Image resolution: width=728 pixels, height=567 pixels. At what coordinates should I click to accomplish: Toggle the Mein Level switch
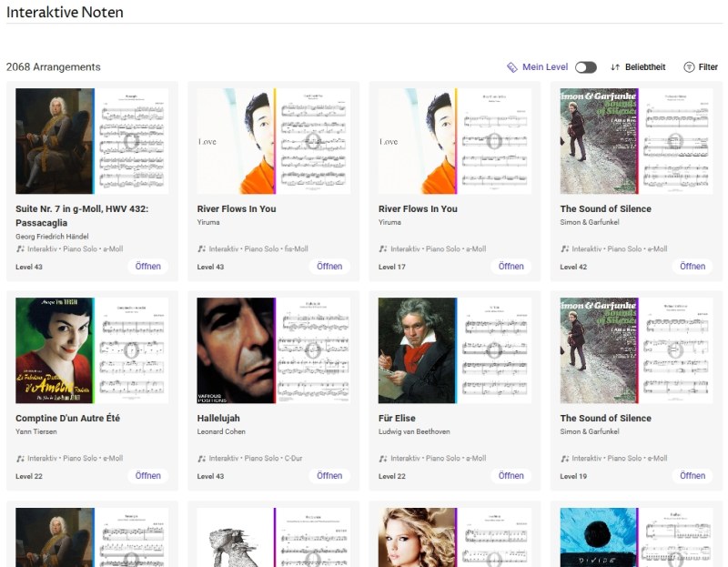[x=585, y=67]
